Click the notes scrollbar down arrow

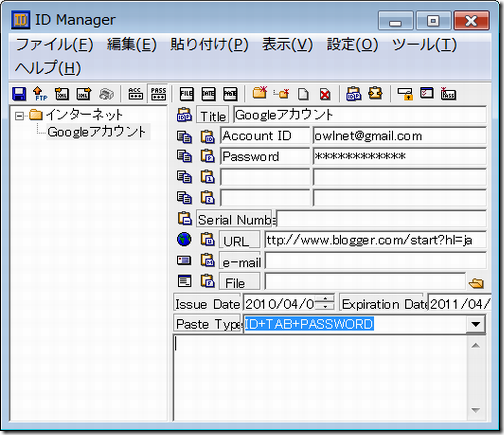476,410
